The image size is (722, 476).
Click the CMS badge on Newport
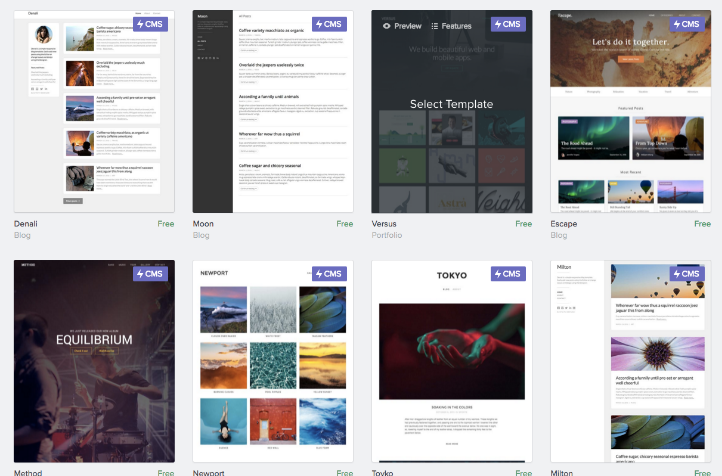pos(329,274)
